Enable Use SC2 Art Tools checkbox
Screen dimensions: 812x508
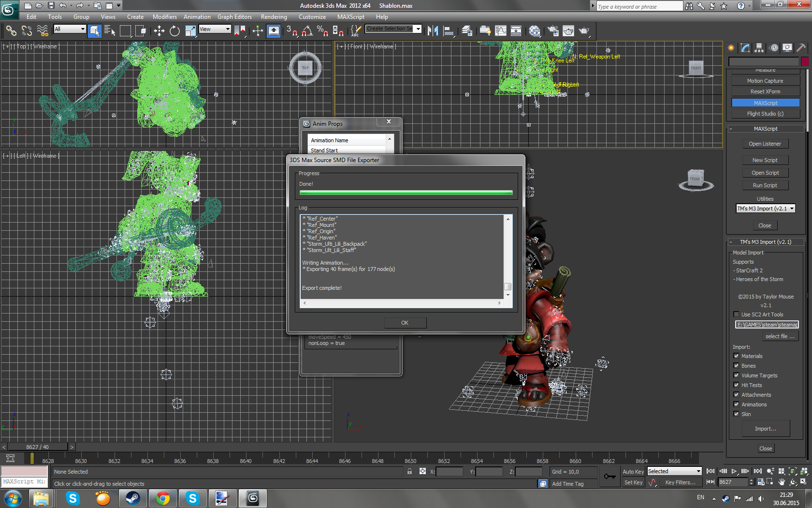(x=736, y=314)
